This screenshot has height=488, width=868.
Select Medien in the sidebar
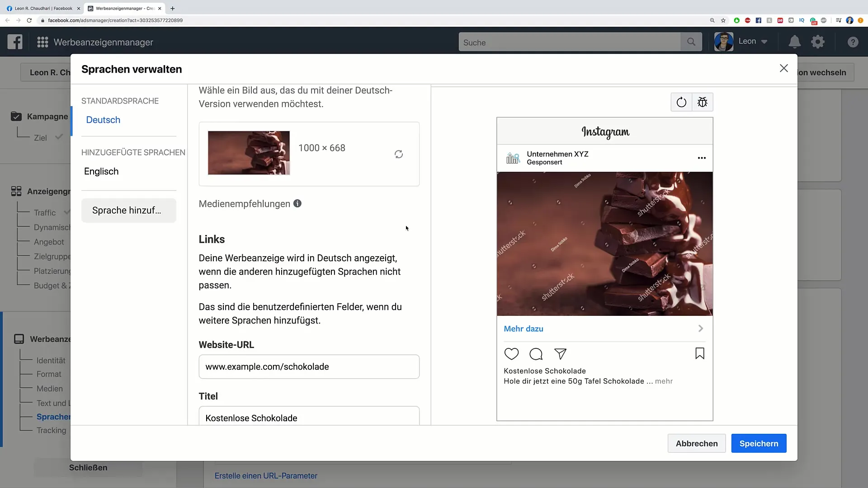click(x=50, y=389)
